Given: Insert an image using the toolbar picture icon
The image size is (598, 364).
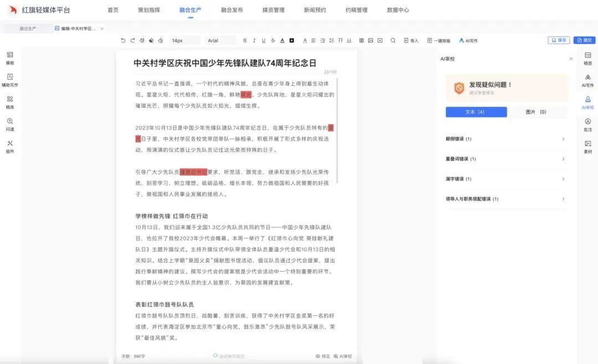Looking at the screenshot, I should (x=370, y=40).
